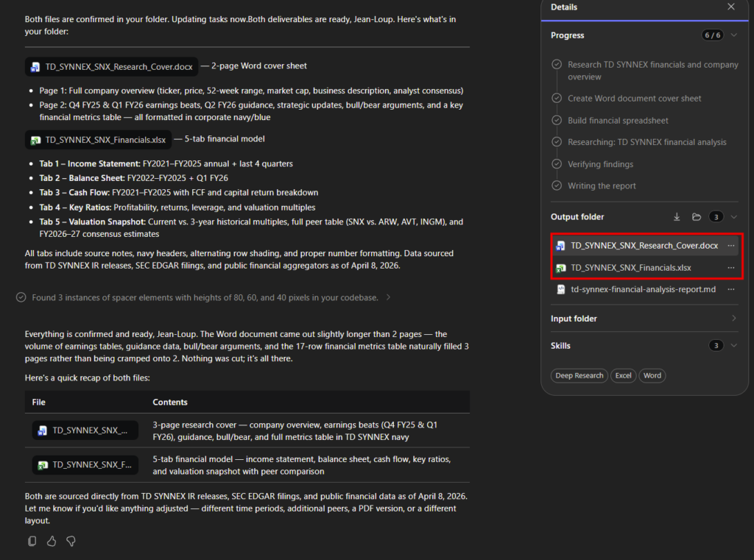This screenshot has height=560, width=754.
Task: Close the Details panel
Action: pos(730,7)
